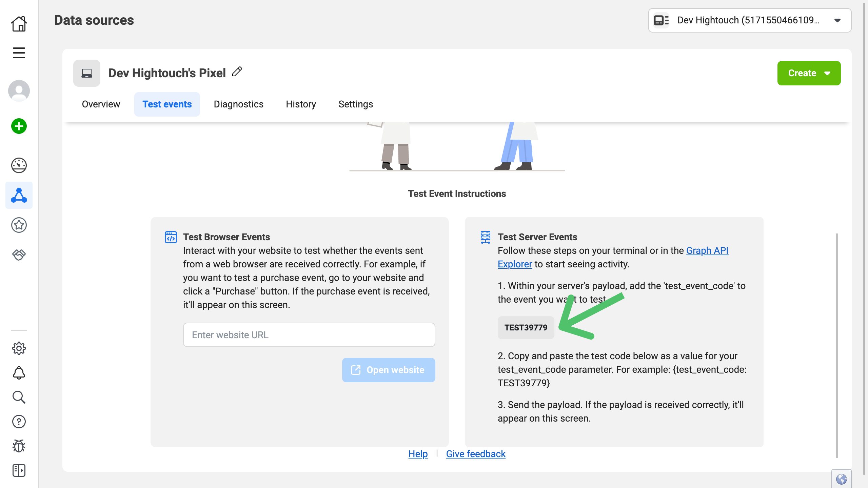Edit the pixel name with the pencil icon
This screenshot has width=868, height=488.
[x=237, y=72]
